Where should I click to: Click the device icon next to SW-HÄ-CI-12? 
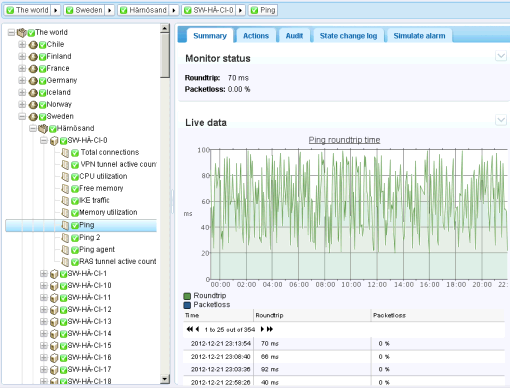[54, 310]
